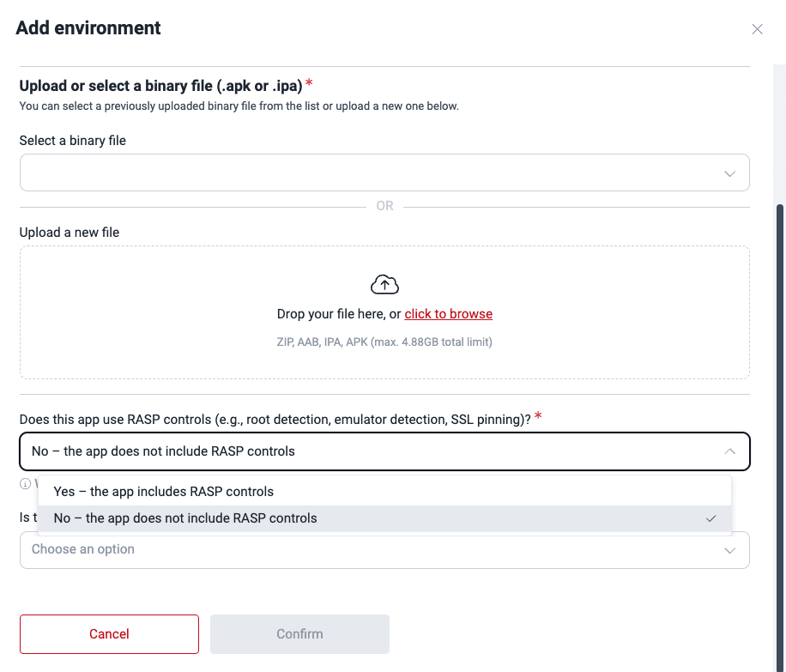Click the checkmark beside the selected No option
Viewport: 786px width, 672px height.
[x=710, y=518]
